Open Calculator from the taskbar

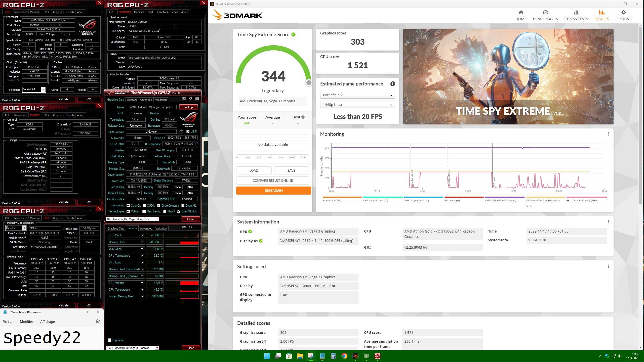pos(333,356)
